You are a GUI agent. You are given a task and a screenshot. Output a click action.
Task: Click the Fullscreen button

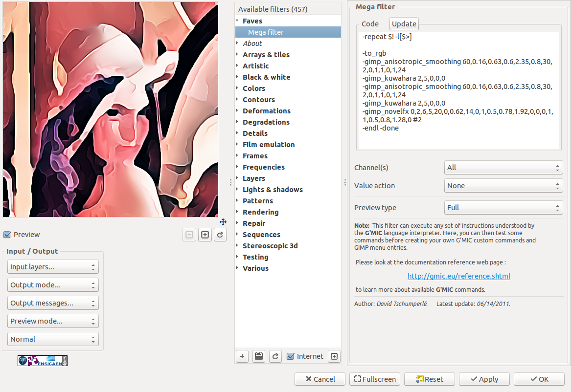tap(375, 379)
